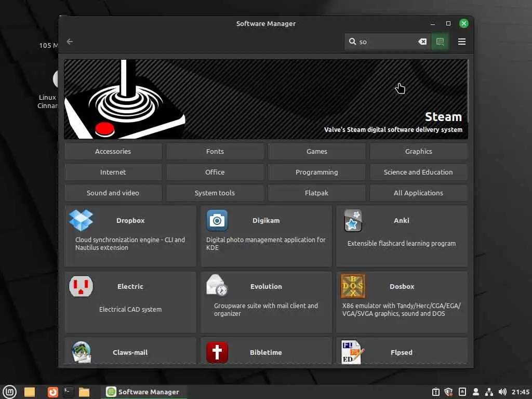Launch Firefox from the taskbar
This screenshot has width=532, height=399.
(x=52, y=392)
